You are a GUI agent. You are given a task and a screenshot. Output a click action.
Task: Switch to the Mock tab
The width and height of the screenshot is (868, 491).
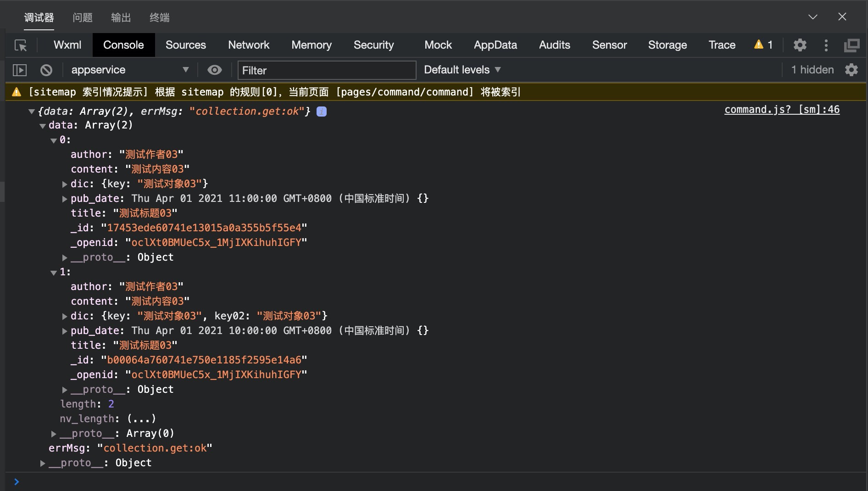pyautogui.click(x=438, y=45)
